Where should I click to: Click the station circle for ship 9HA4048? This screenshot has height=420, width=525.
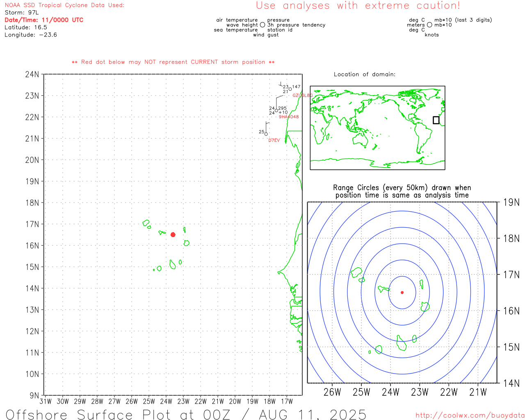click(x=276, y=110)
